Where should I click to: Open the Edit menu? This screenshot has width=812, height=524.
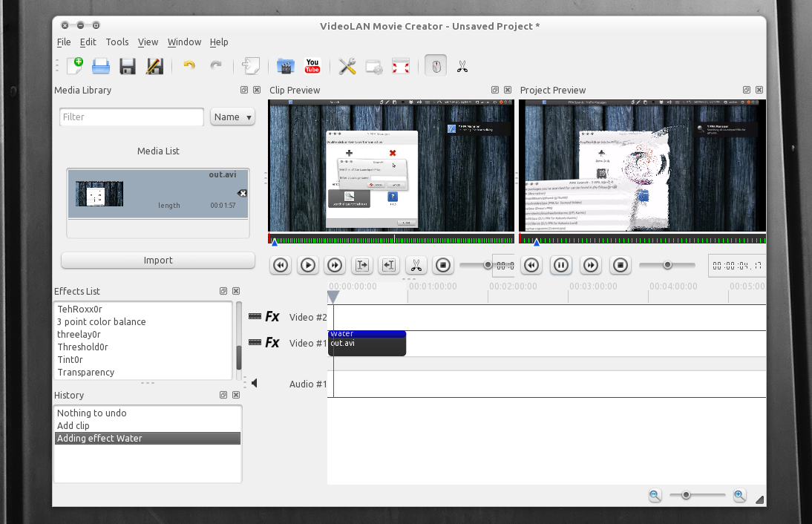pyautogui.click(x=88, y=42)
